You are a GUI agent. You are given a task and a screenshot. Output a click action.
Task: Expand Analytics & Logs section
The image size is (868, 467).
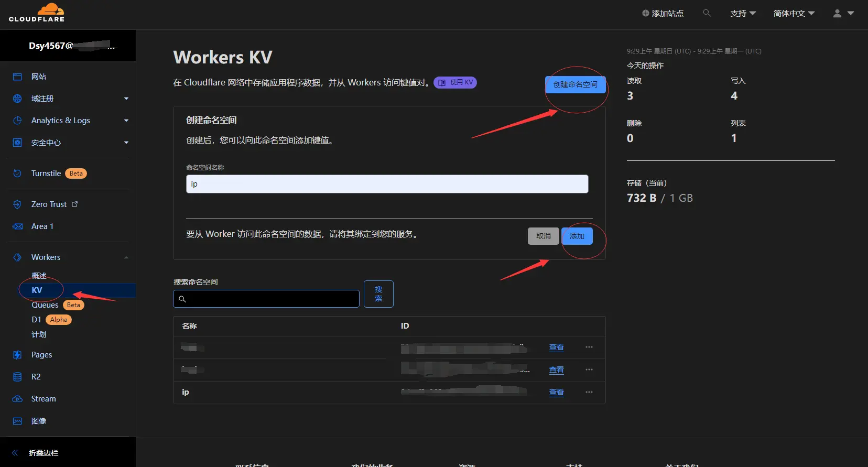[126, 121]
